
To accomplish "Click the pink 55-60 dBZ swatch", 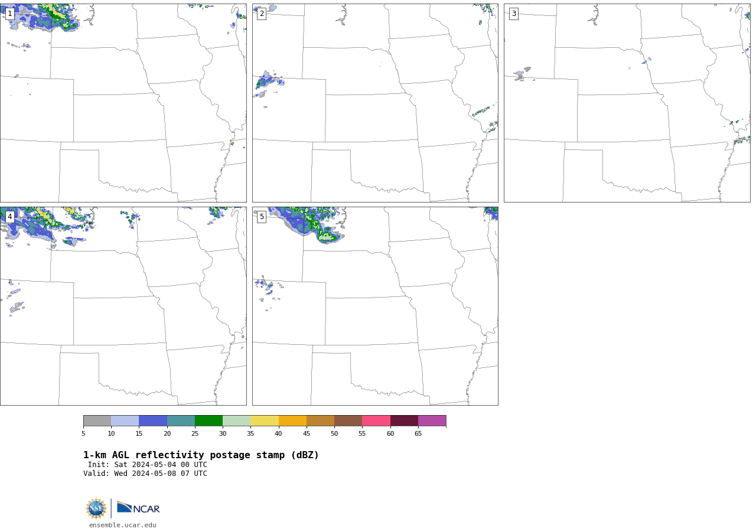I will click(x=376, y=420).
